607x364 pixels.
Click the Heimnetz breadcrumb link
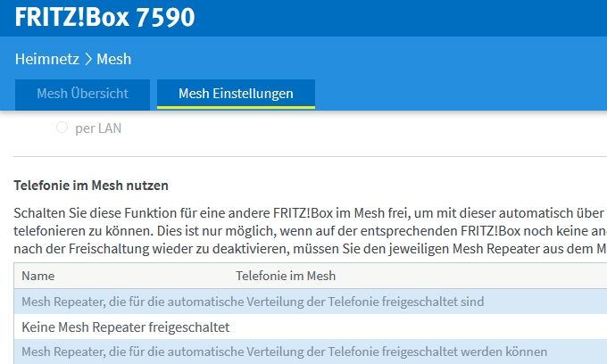[x=46, y=59]
